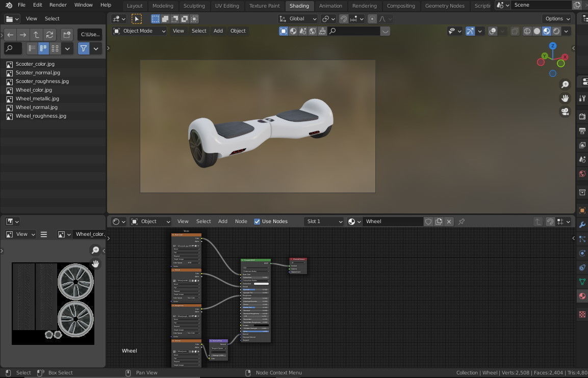Open the Texture properties tab
The height and width of the screenshot is (378, 588).
point(582,314)
